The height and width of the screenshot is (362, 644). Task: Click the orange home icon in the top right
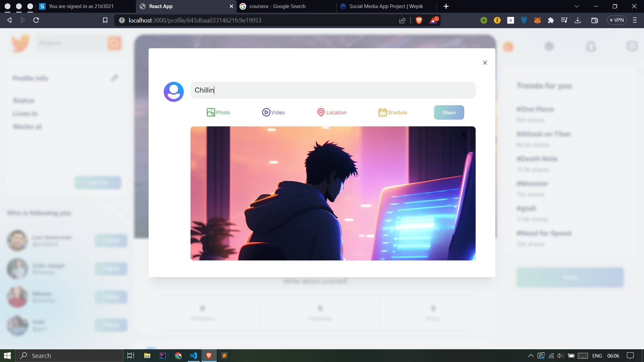[x=508, y=46]
